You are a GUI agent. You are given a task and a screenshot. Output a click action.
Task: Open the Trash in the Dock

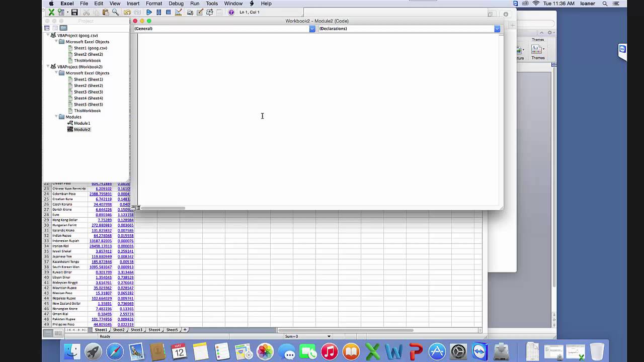(597, 351)
